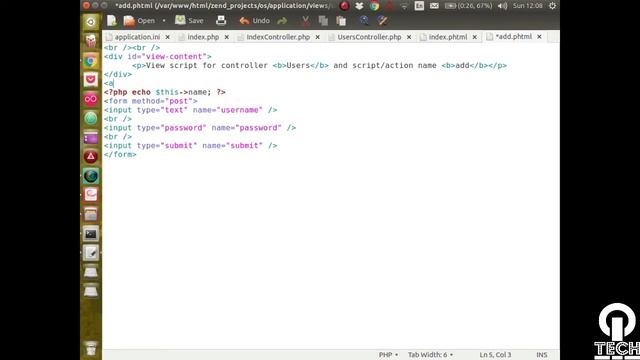This screenshot has width=640, height=360.
Task: Copy selection using the copy icon
Action: coord(323,20)
